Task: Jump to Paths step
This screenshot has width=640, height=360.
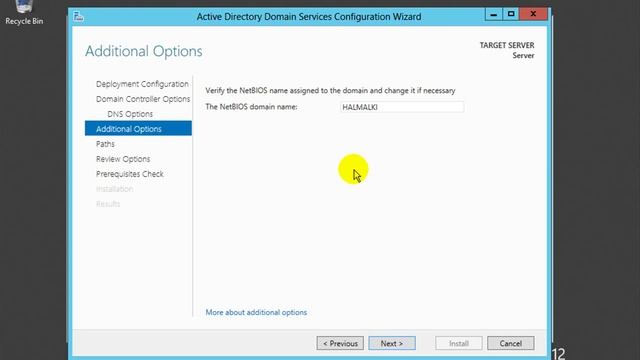Action: tap(105, 144)
